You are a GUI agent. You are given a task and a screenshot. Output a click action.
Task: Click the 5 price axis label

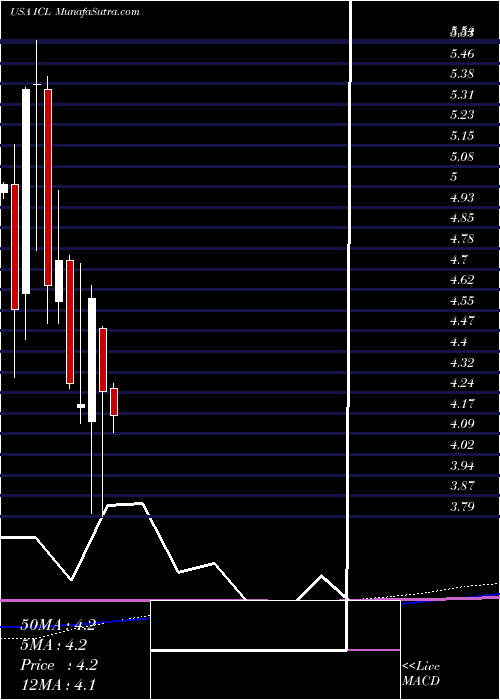tap(454, 176)
